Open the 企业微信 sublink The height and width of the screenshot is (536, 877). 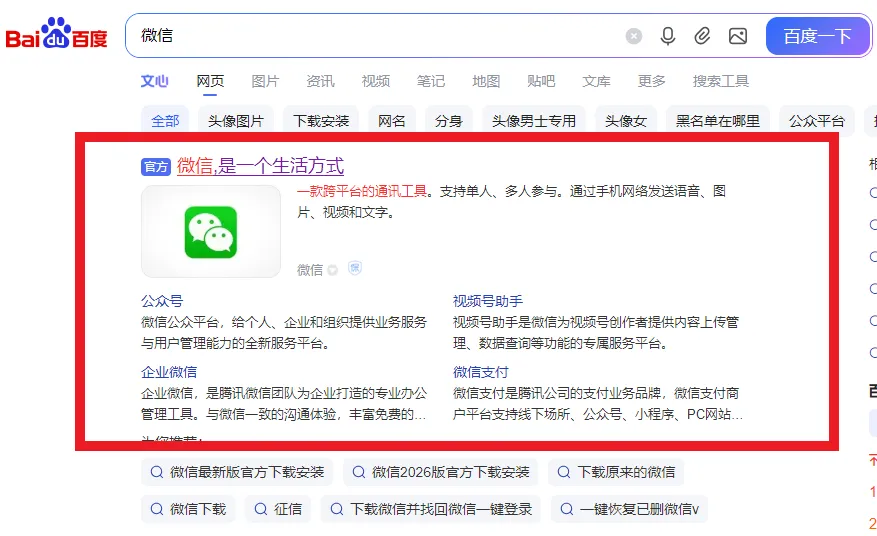pyautogui.click(x=169, y=372)
